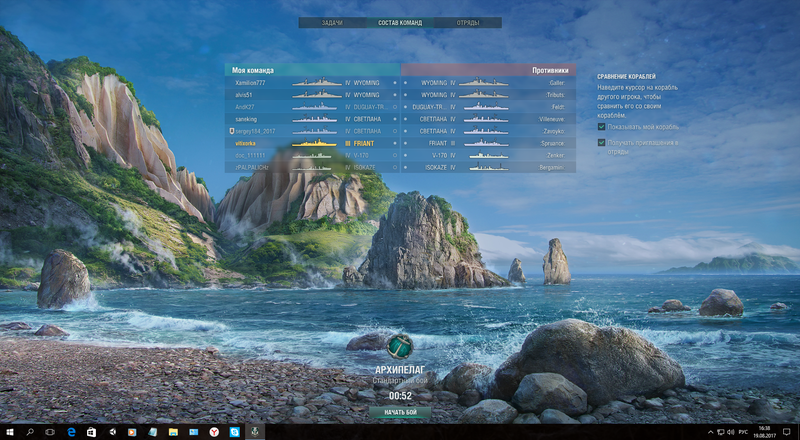Toggle Показывать мой корабль checkbox
Screen dimensions: 800x440
(x=602, y=127)
